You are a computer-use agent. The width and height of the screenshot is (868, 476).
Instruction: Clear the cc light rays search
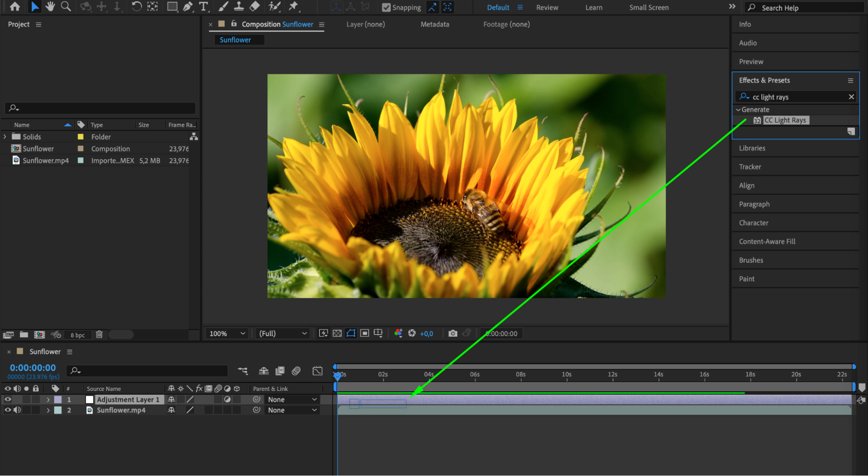coord(851,97)
